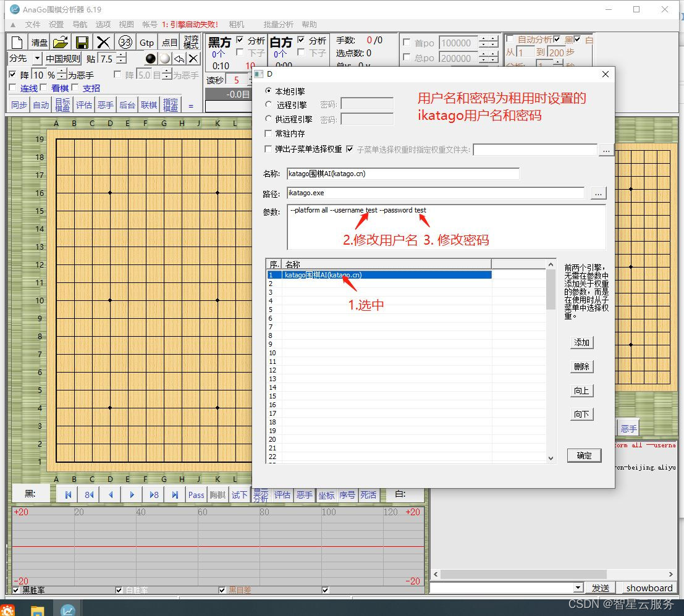Open the command input dropdown beside 发送
The width and height of the screenshot is (684, 616).
pyautogui.click(x=578, y=588)
